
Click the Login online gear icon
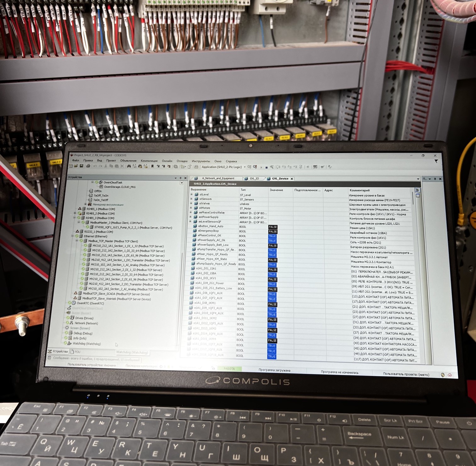249,167
